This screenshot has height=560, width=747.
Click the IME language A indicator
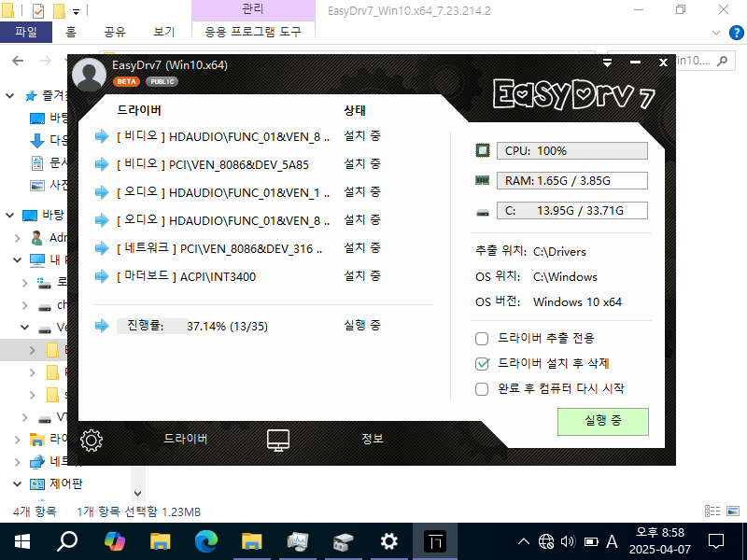[612, 541]
